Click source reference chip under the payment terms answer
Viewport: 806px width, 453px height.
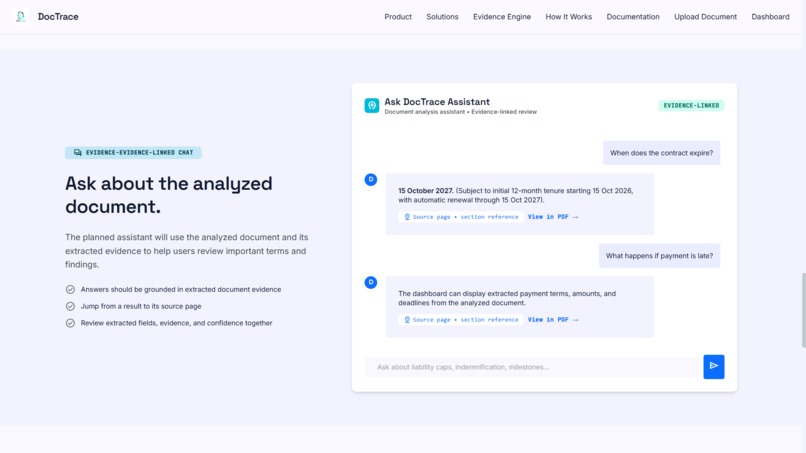tap(461, 320)
